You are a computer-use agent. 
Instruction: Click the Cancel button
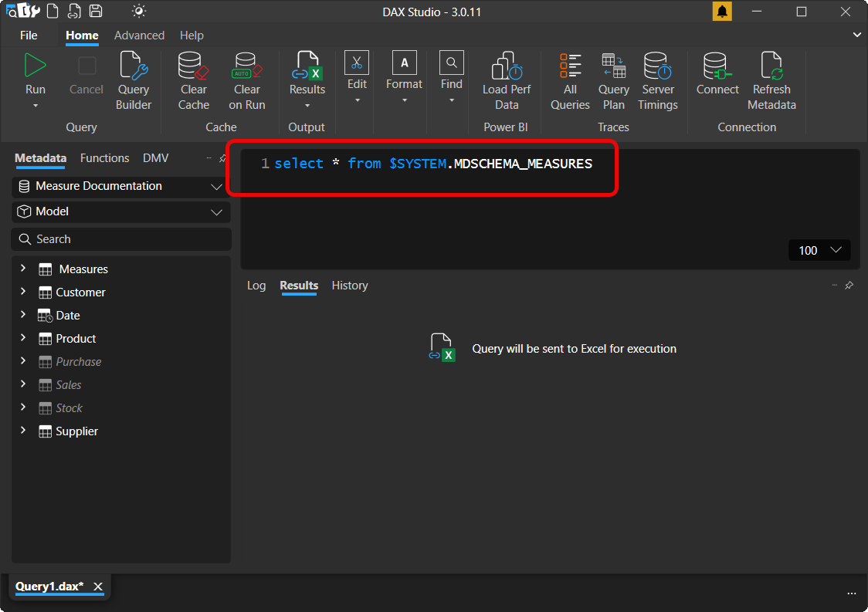[86, 75]
